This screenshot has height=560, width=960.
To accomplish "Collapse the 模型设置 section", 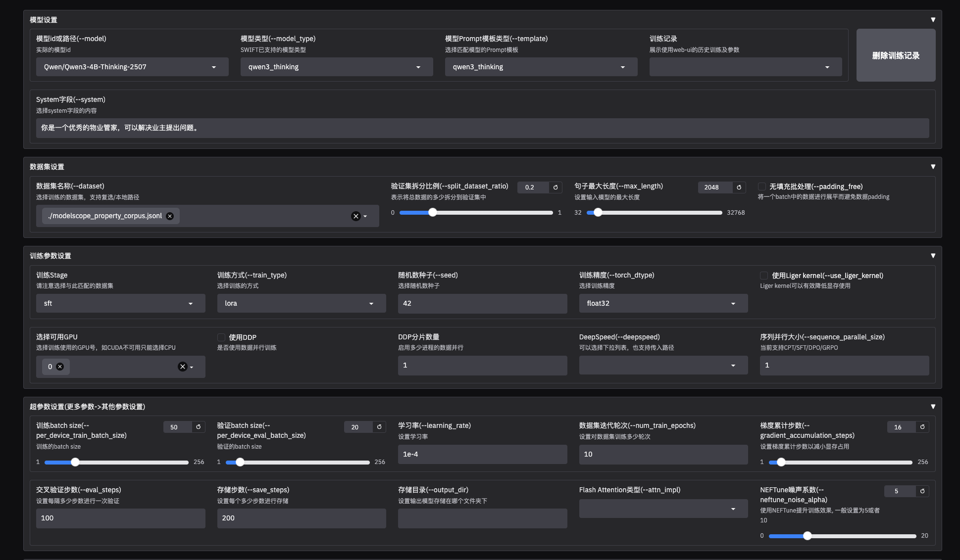I will coord(933,20).
